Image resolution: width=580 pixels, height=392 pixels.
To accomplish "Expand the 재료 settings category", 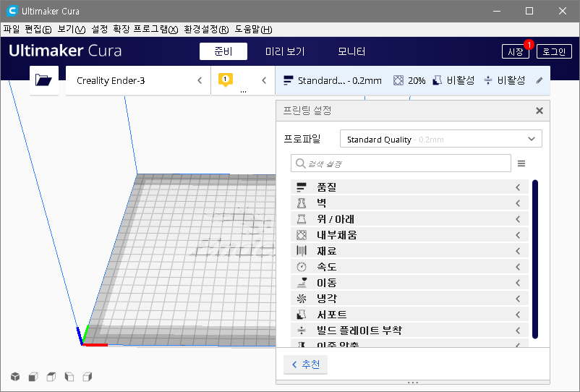I will click(409, 251).
